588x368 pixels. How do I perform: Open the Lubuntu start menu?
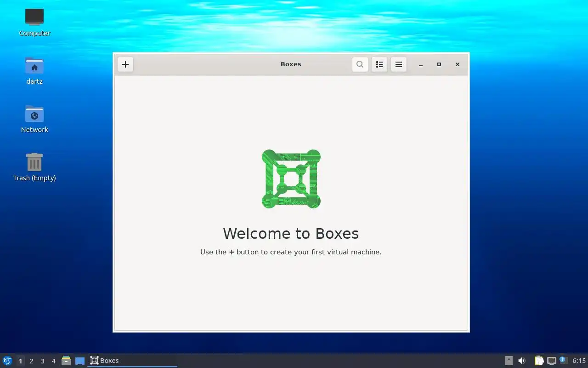click(7, 361)
